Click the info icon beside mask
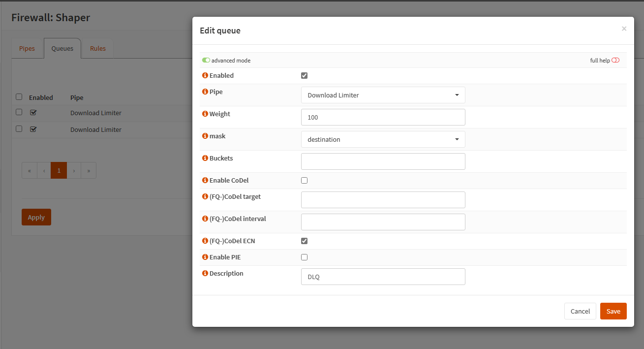 pos(205,136)
